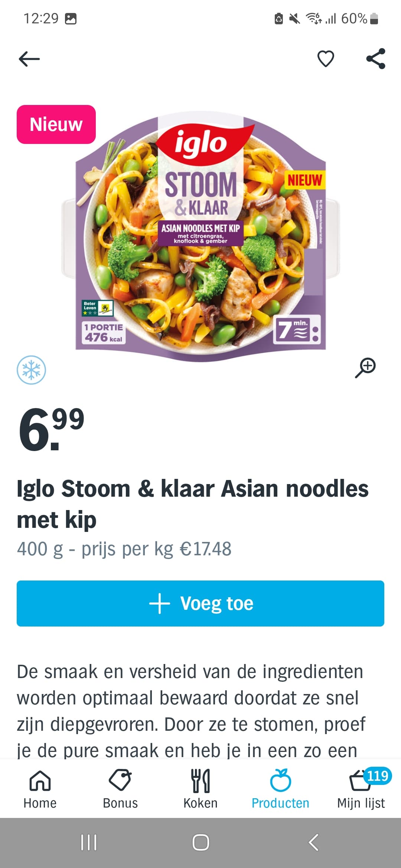The image size is (401, 868).
Task: Zoom product image with magnifier icon
Action: 365,368
